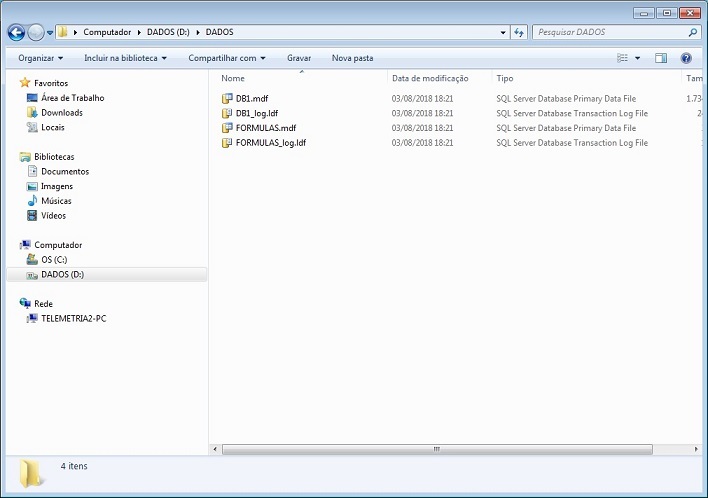Click the 4 itens status text
The image size is (708, 498).
pyautogui.click(x=74, y=466)
